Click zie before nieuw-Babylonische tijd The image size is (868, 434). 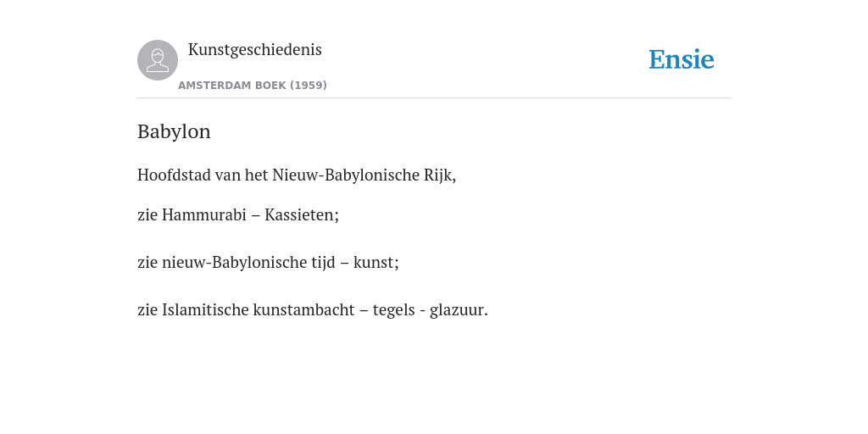[x=147, y=263]
